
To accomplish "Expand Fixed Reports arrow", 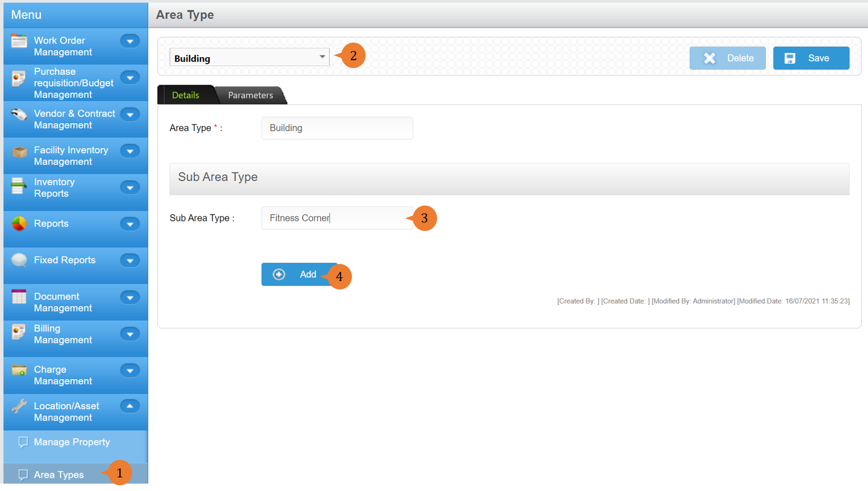I will (130, 261).
